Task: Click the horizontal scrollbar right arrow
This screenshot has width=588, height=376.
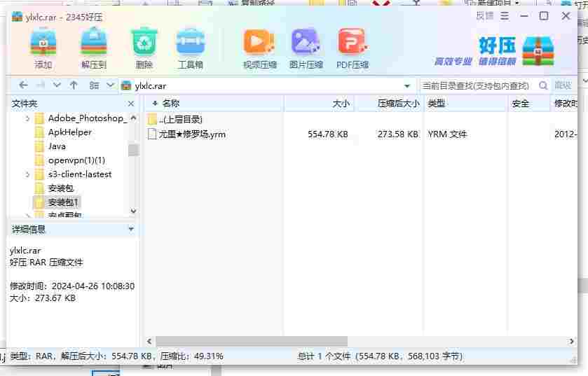Action: pyautogui.click(x=571, y=341)
